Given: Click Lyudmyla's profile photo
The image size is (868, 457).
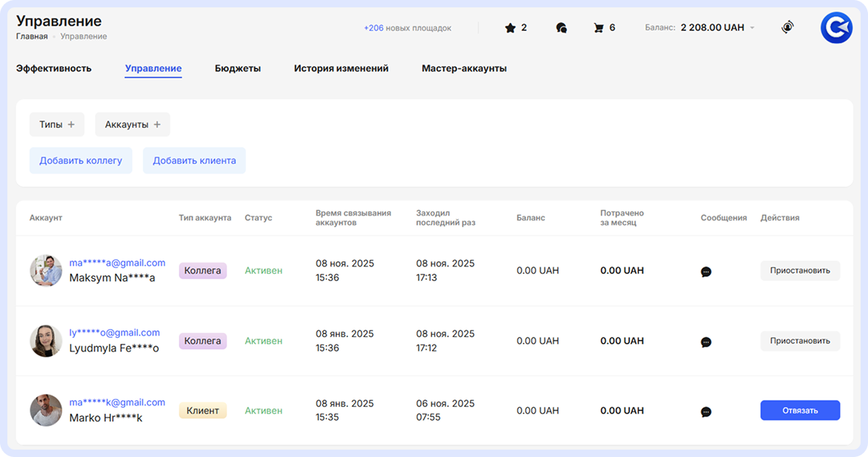Looking at the screenshot, I should (x=46, y=341).
